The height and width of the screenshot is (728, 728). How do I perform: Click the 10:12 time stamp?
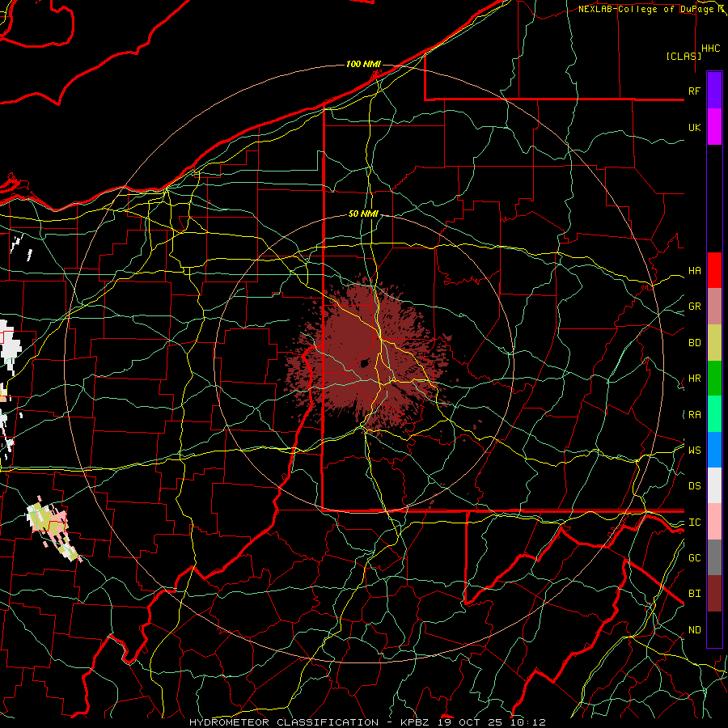(527, 722)
